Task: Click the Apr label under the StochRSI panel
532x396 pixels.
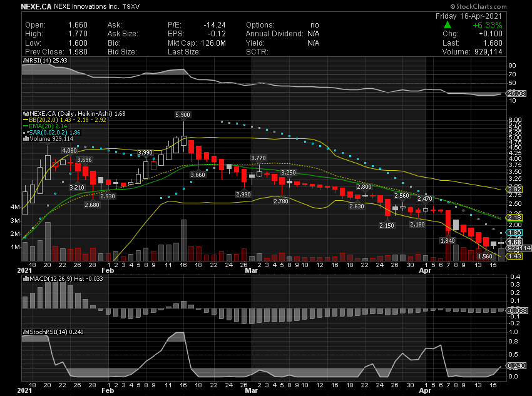Action: (425, 390)
